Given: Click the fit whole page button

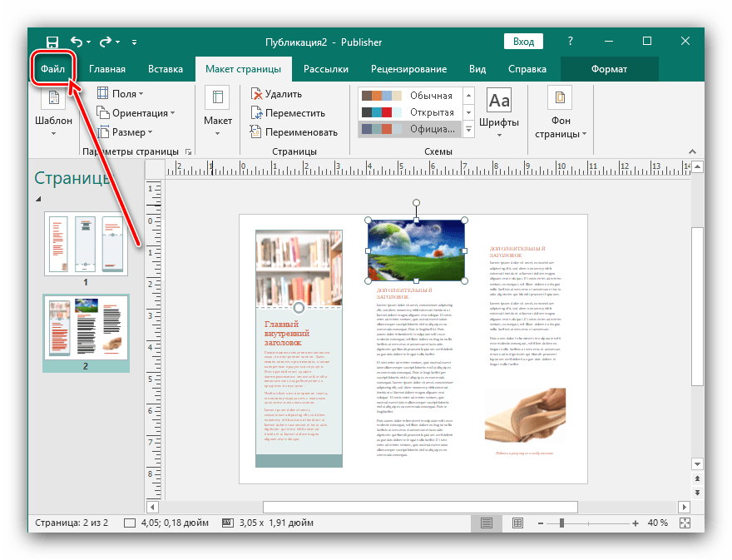Looking at the screenshot, I should (x=685, y=523).
